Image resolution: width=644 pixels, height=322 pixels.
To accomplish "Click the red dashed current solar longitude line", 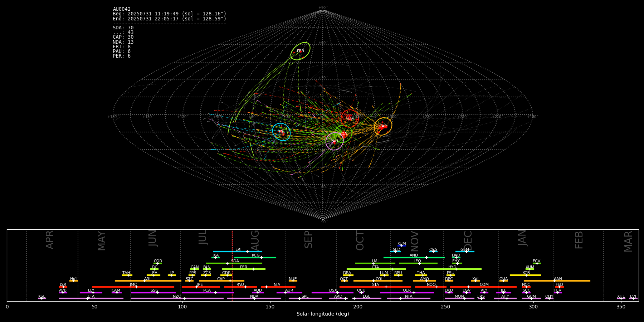I will [x=233, y=265].
